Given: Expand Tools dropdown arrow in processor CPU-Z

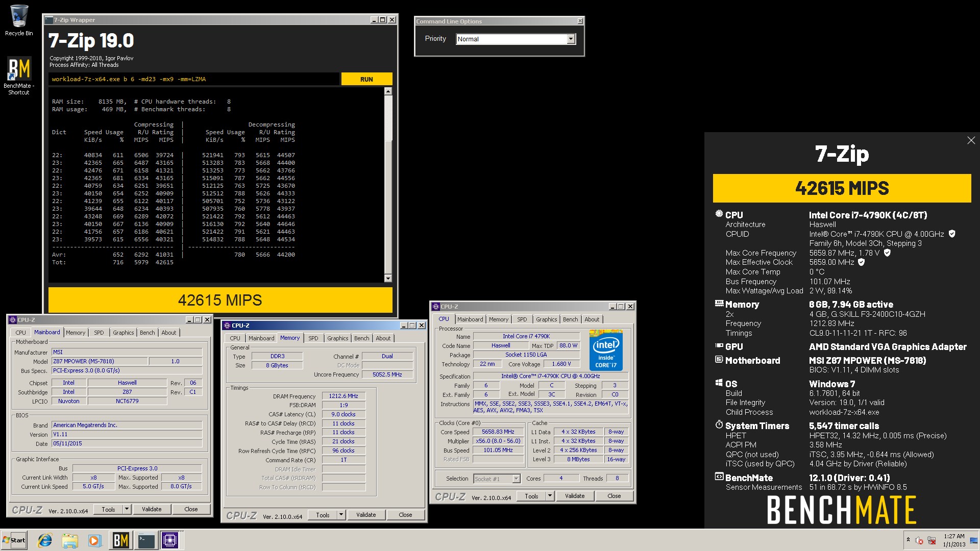Looking at the screenshot, I should 550,496.
